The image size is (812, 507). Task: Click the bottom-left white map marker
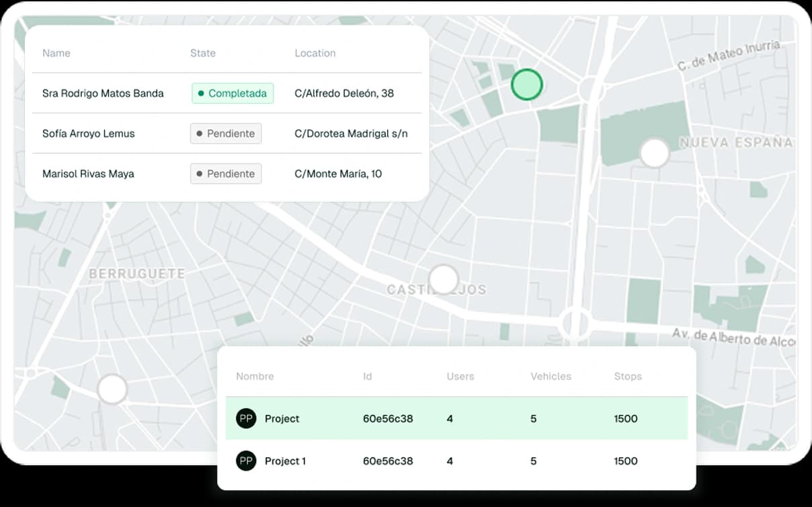(x=112, y=388)
